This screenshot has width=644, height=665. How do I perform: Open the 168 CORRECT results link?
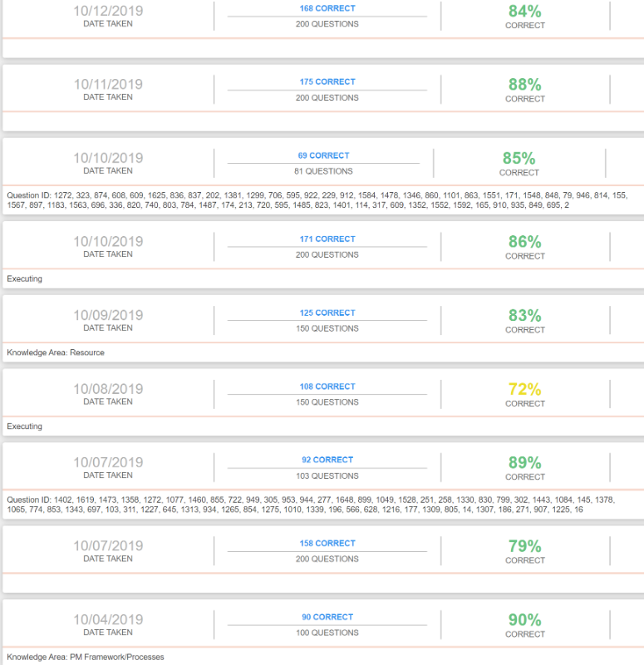327,8
